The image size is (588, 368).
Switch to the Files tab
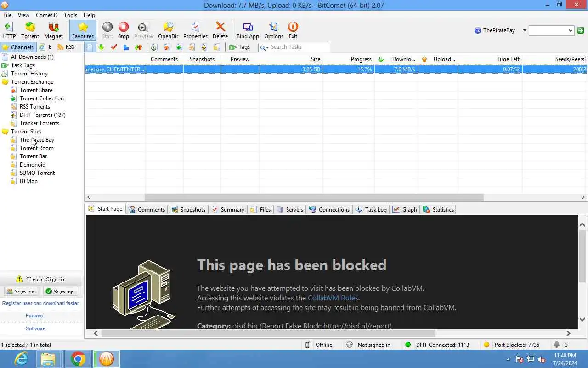pyautogui.click(x=260, y=209)
